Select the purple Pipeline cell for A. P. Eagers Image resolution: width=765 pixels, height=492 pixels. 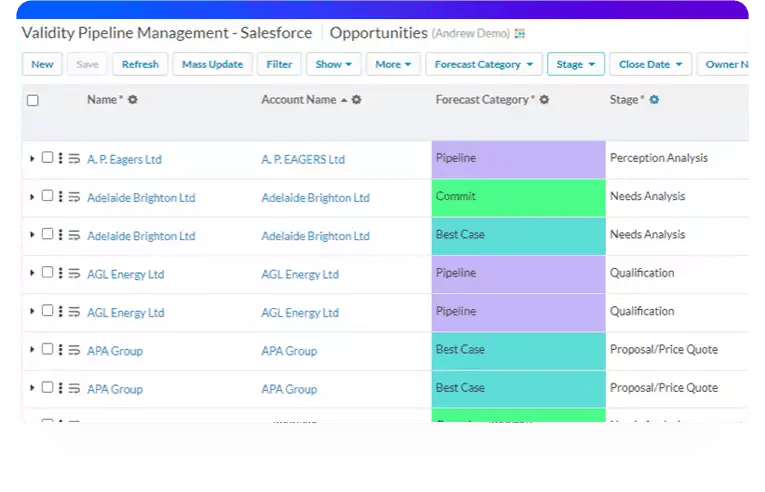point(519,159)
